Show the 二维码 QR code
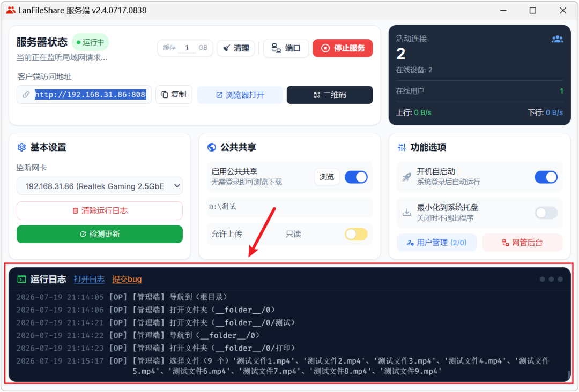The image size is (579, 392). click(x=329, y=95)
